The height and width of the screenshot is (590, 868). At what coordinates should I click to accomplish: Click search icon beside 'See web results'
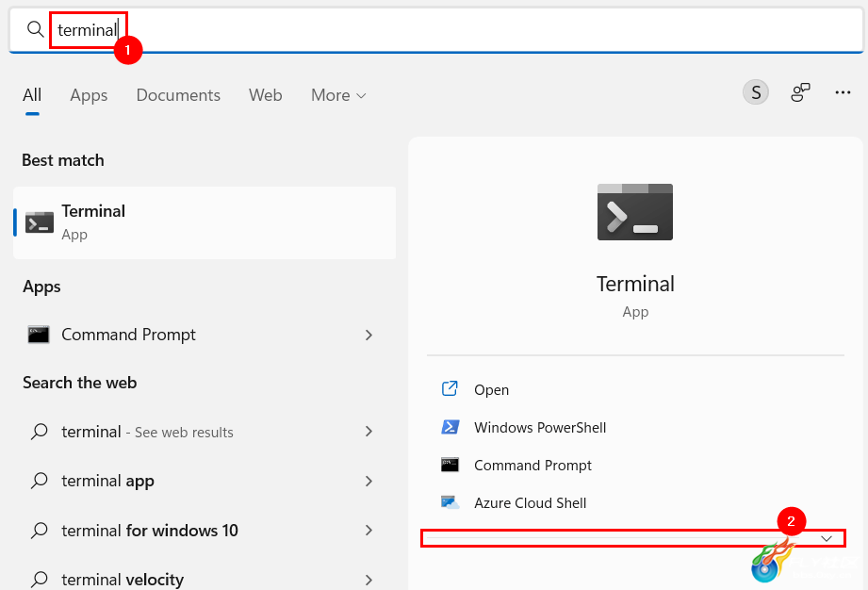39,431
